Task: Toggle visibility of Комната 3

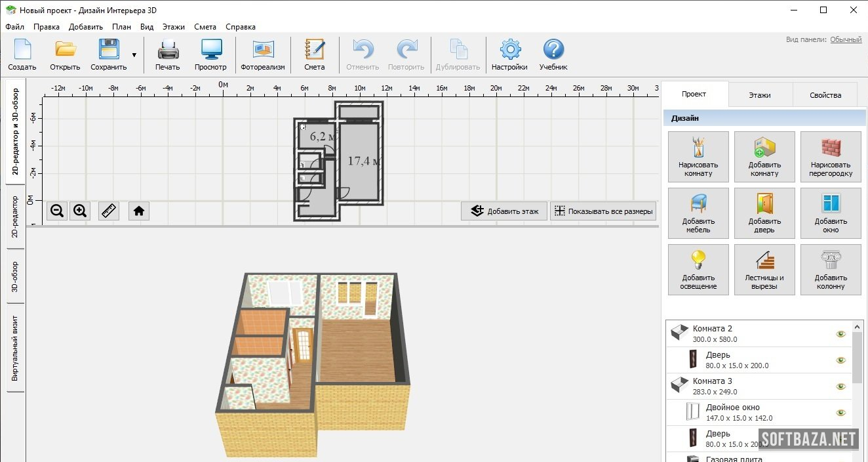Action: tap(840, 387)
